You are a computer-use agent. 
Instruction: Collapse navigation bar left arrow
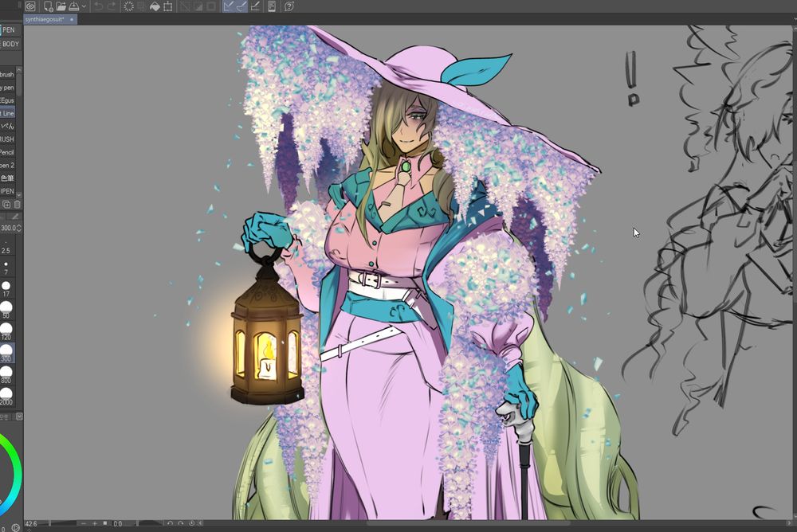coord(200,523)
